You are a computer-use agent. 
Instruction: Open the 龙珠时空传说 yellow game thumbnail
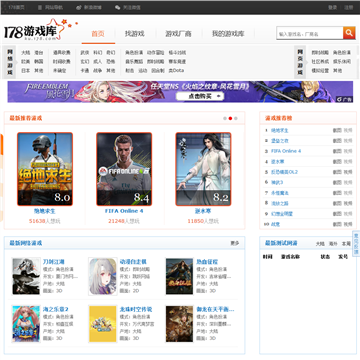point(103,324)
